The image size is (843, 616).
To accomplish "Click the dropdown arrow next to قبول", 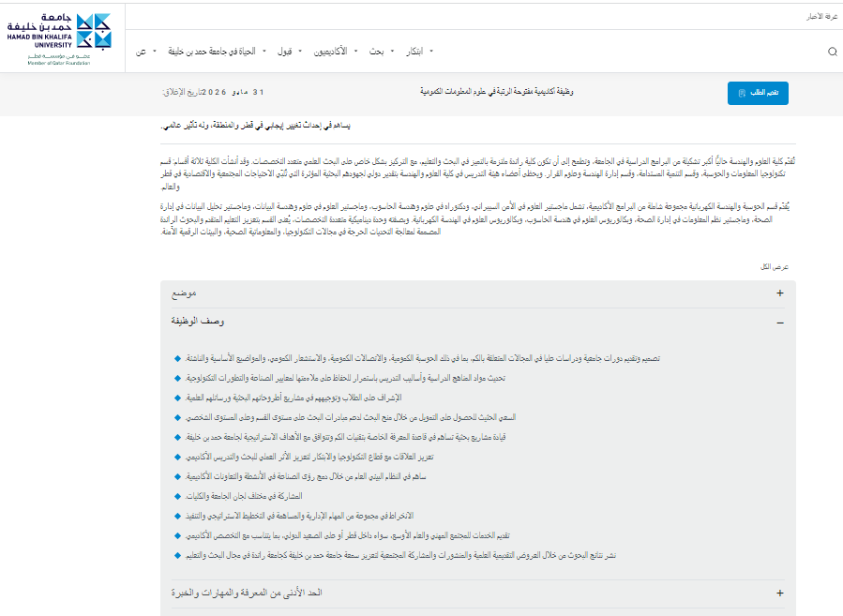I will coord(300,52).
